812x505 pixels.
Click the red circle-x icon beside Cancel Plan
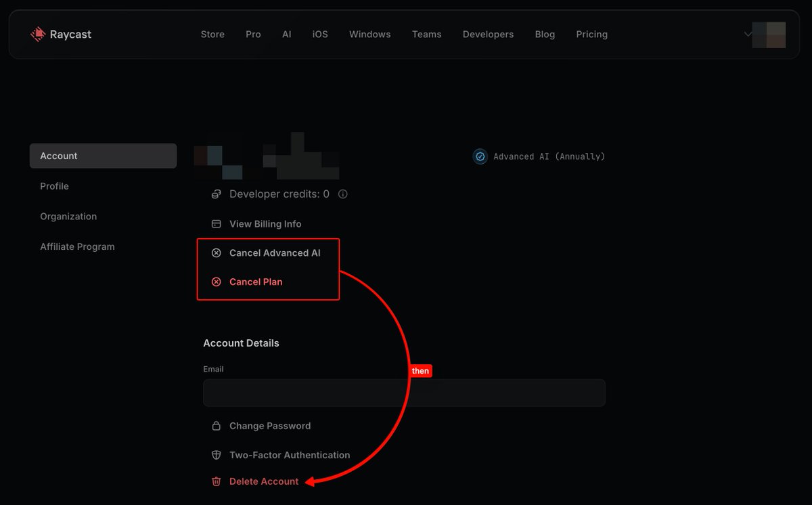coord(217,282)
